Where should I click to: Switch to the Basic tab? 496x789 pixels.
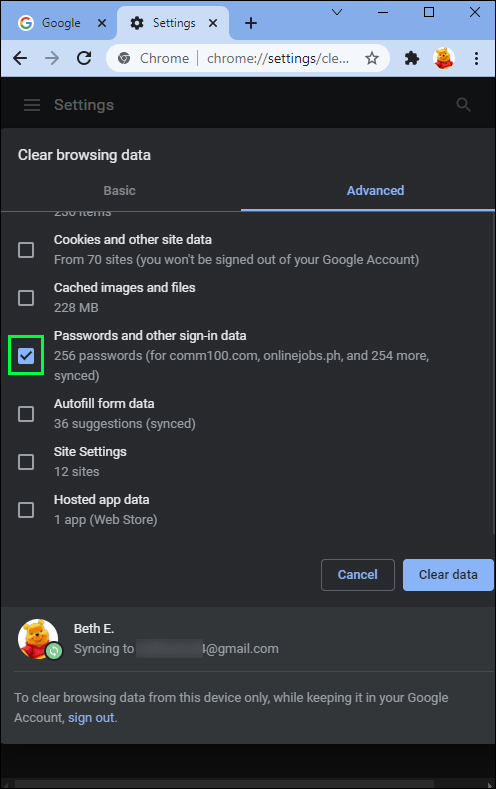pyautogui.click(x=120, y=191)
